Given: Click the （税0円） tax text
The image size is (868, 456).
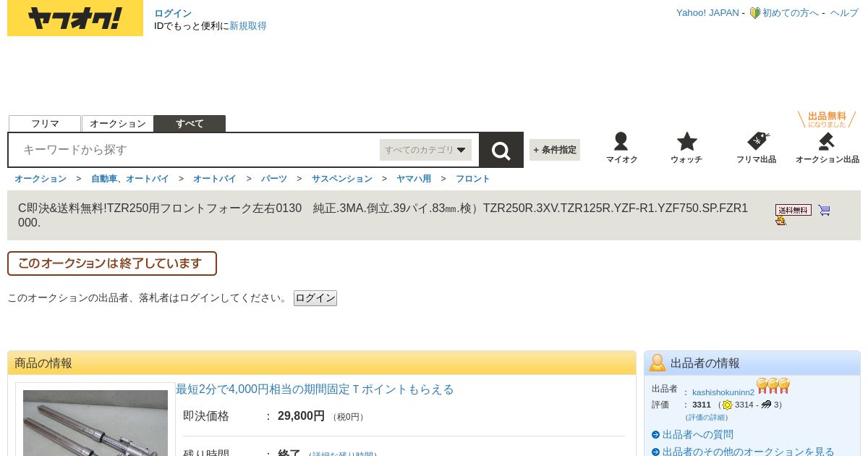Looking at the screenshot, I should (349, 417).
